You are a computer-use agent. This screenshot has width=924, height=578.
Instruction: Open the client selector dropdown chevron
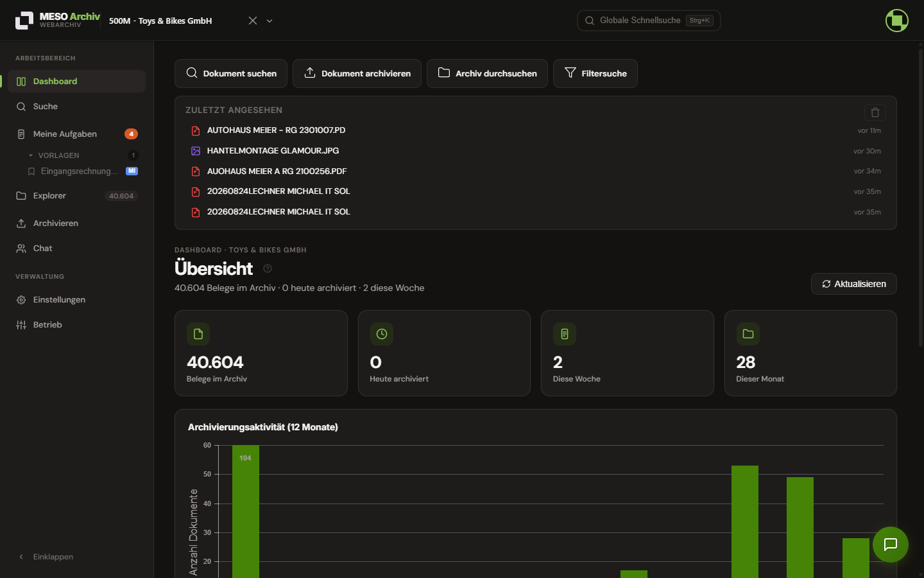pos(269,21)
